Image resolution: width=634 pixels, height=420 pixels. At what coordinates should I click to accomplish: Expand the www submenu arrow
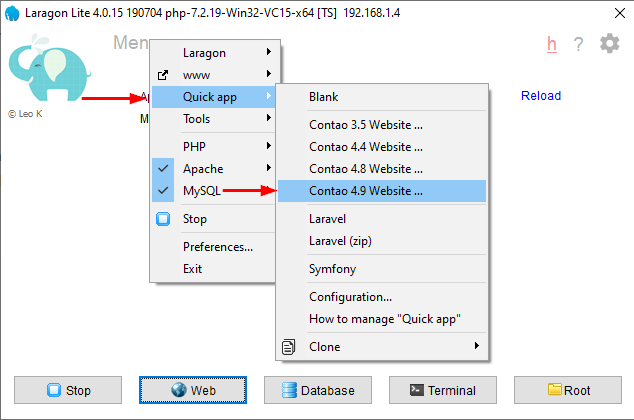pyautogui.click(x=268, y=74)
